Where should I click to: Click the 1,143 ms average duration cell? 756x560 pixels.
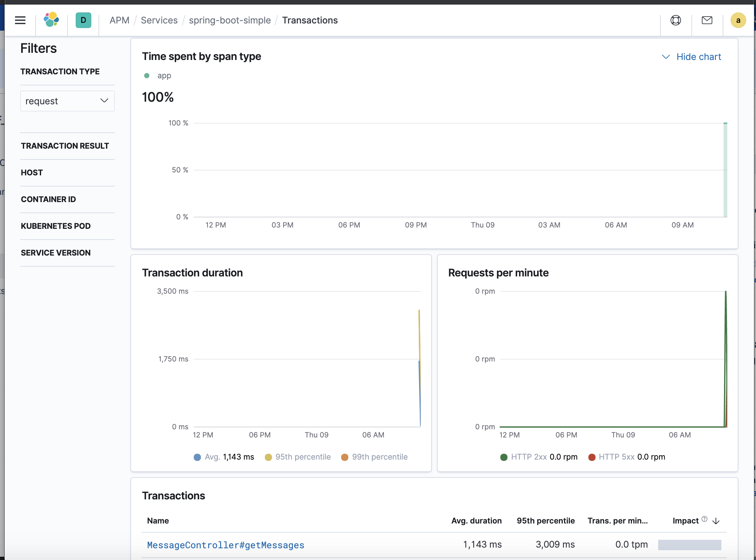(x=482, y=545)
